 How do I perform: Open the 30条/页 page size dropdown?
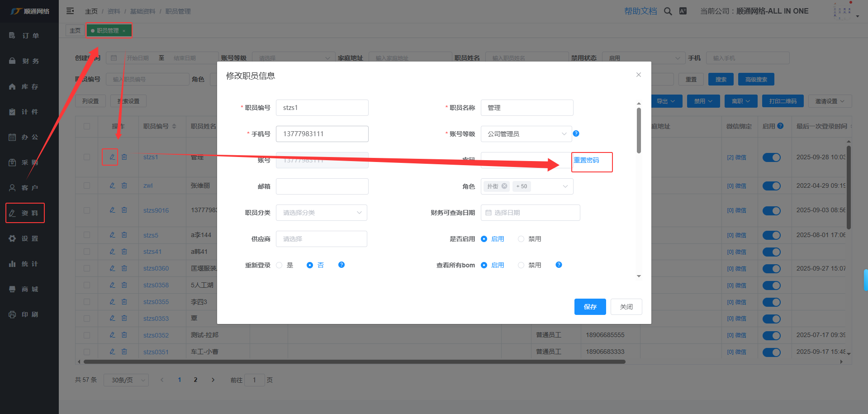pyautogui.click(x=126, y=380)
